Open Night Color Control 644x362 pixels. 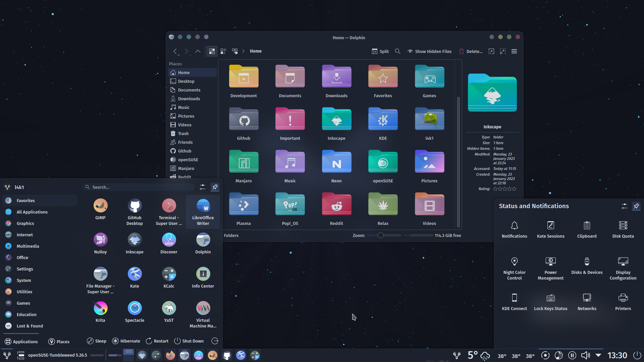coord(514,268)
